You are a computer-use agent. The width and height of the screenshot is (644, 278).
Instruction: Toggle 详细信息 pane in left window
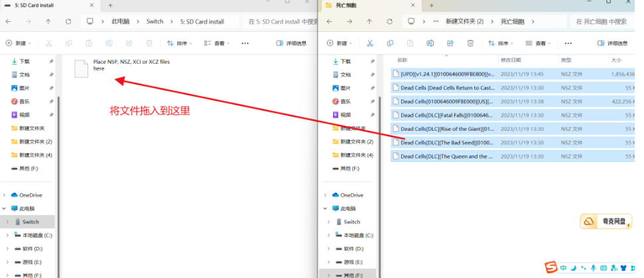291,43
